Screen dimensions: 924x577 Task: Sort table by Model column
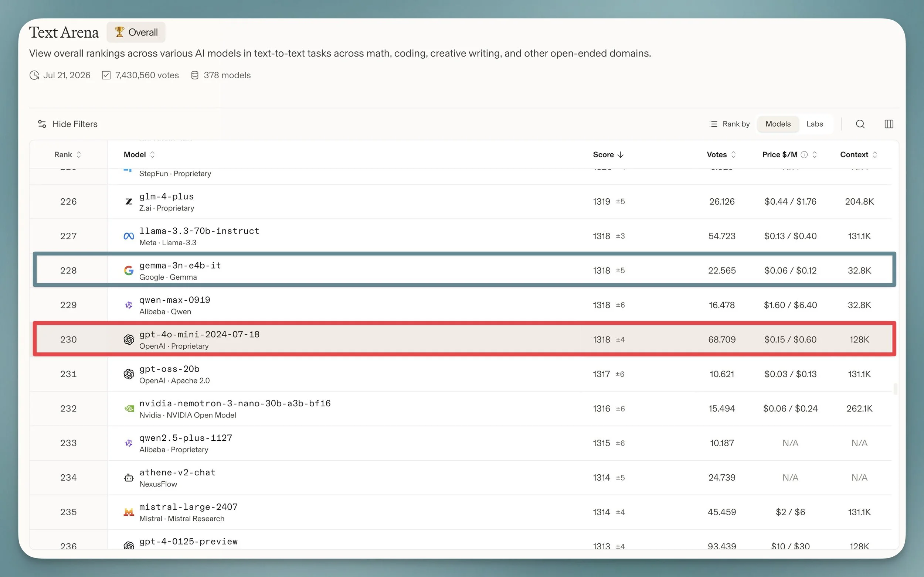click(x=139, y=154)
